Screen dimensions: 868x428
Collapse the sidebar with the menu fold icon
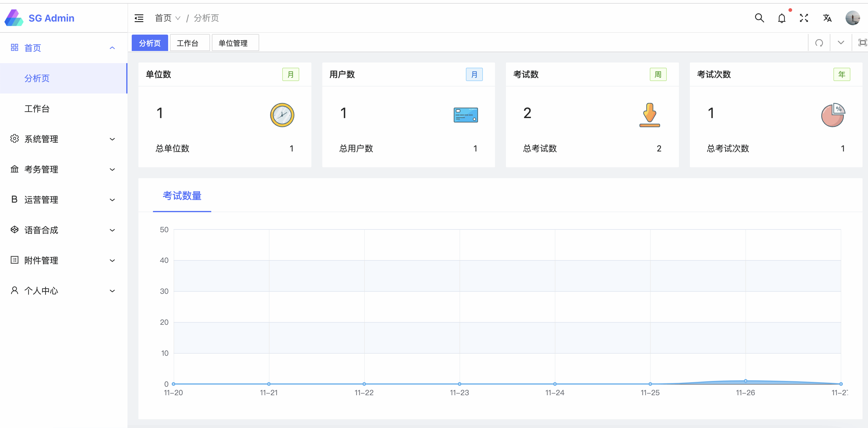[x=139, y=18]
